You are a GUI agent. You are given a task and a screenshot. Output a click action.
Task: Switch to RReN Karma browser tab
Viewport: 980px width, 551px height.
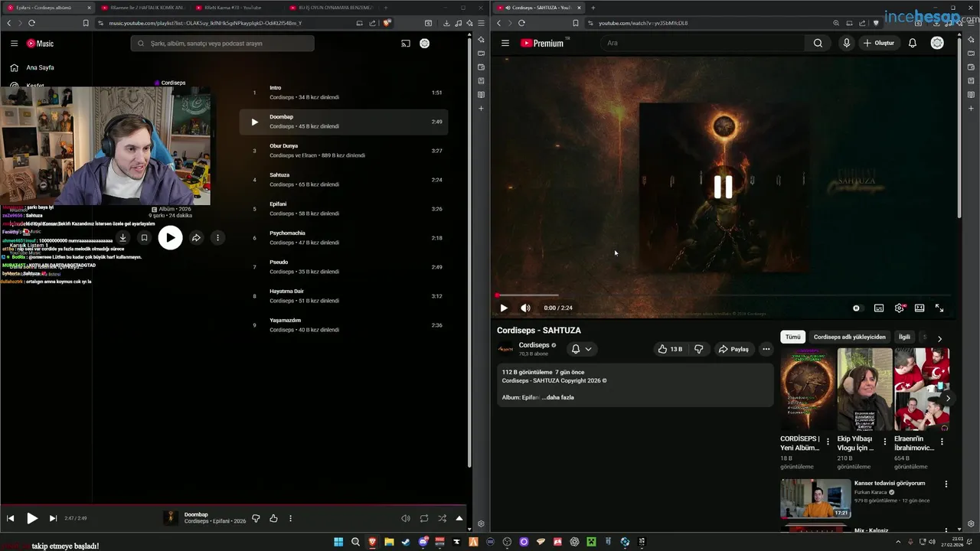click(237, 8)
